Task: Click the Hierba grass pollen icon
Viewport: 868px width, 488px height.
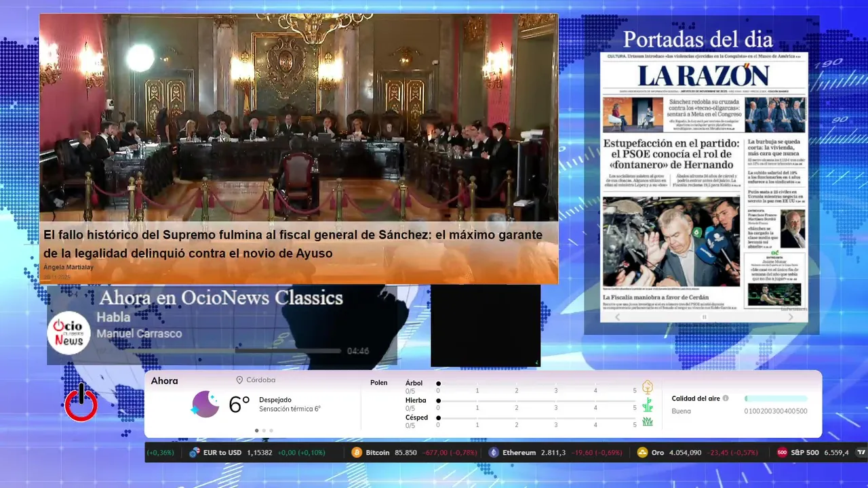Action: tap(648, 405)
